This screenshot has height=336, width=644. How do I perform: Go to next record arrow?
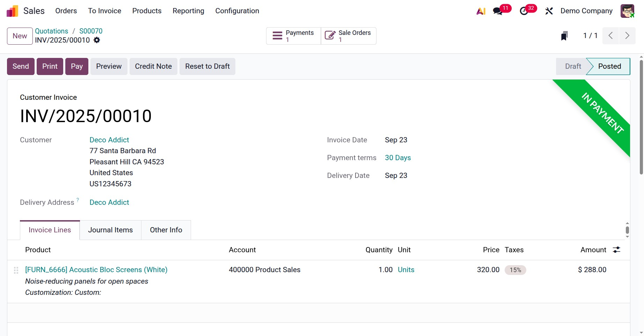pos(627,36)
